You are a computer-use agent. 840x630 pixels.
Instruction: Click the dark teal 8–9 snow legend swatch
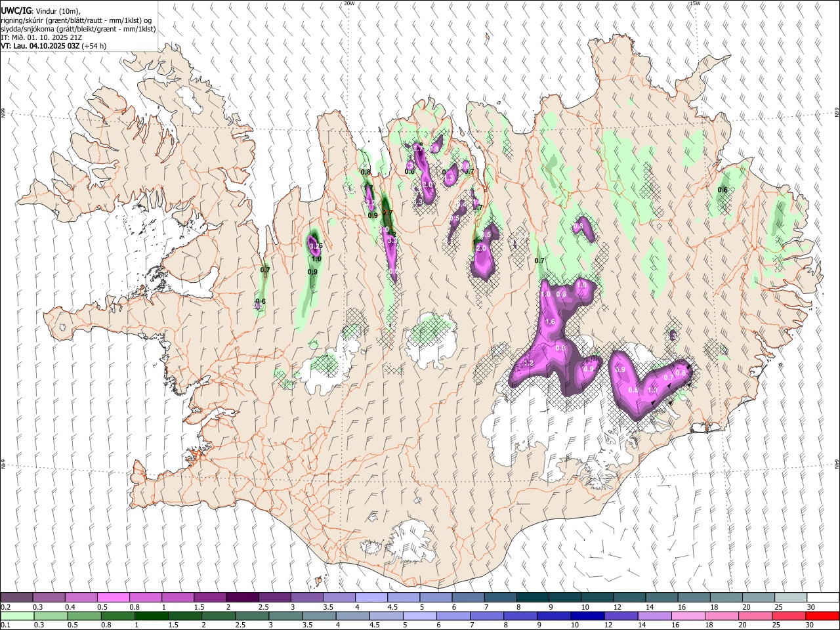pyautogui.click(x=533, y=597)
